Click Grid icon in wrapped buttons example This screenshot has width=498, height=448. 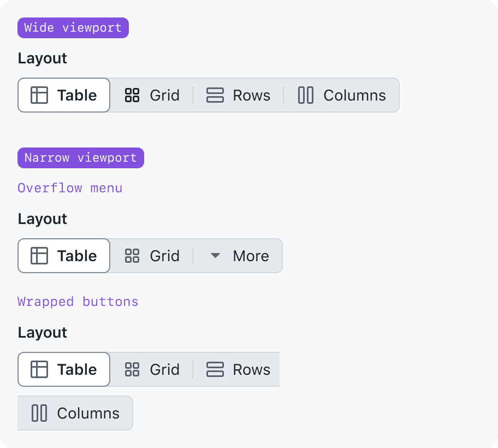[132, 369]
